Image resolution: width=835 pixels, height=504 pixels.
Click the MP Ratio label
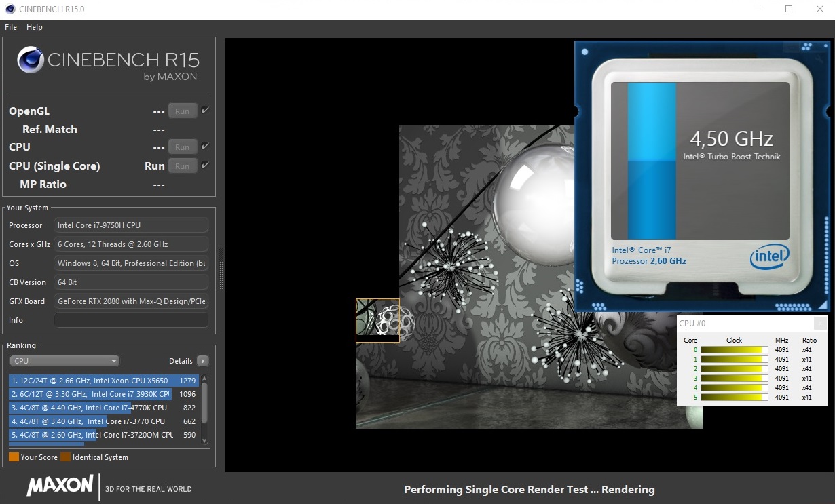43,185
